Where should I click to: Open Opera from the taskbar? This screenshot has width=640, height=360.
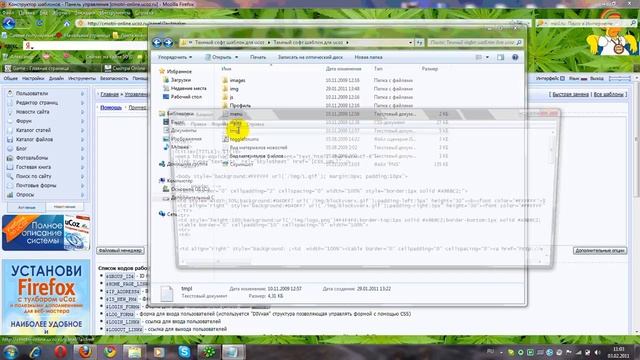60,352
